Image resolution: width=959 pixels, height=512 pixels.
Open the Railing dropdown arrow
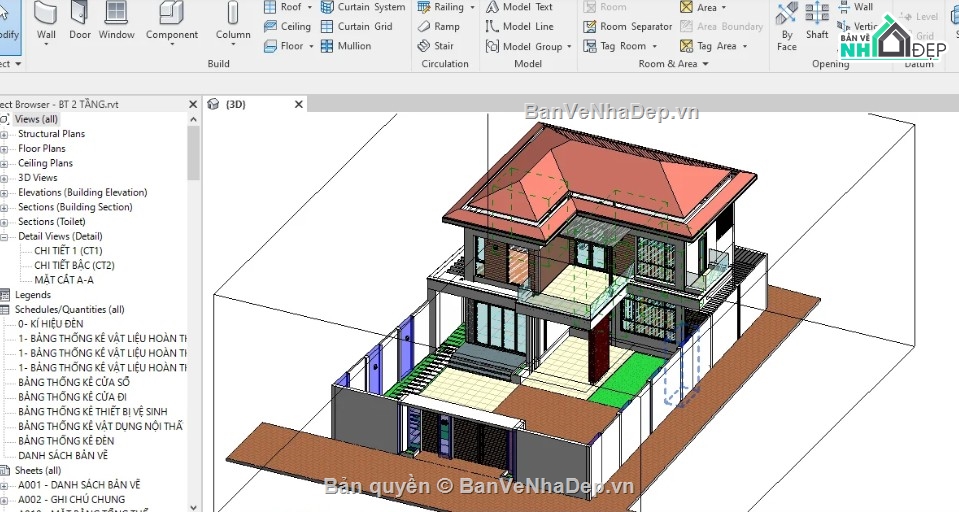pos(472,7)
